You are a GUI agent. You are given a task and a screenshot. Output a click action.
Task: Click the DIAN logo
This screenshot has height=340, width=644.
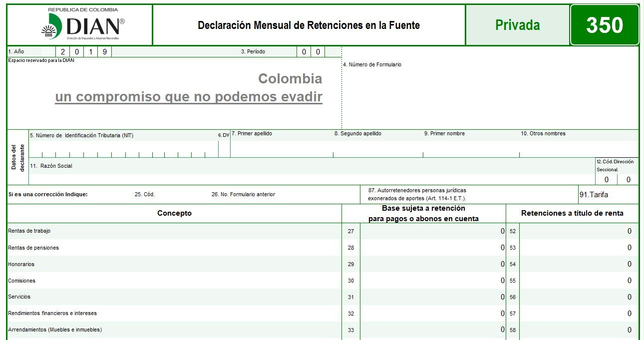click(83, 26)
